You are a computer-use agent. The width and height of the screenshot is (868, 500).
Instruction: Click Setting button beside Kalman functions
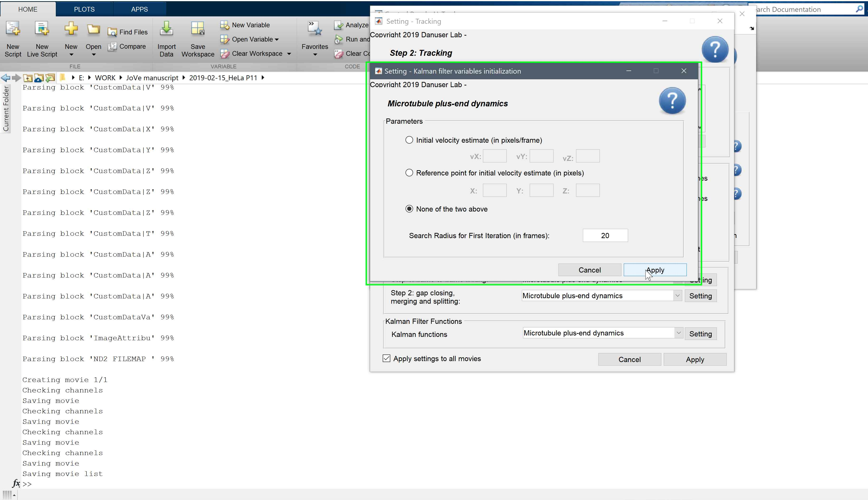point(700,334)
